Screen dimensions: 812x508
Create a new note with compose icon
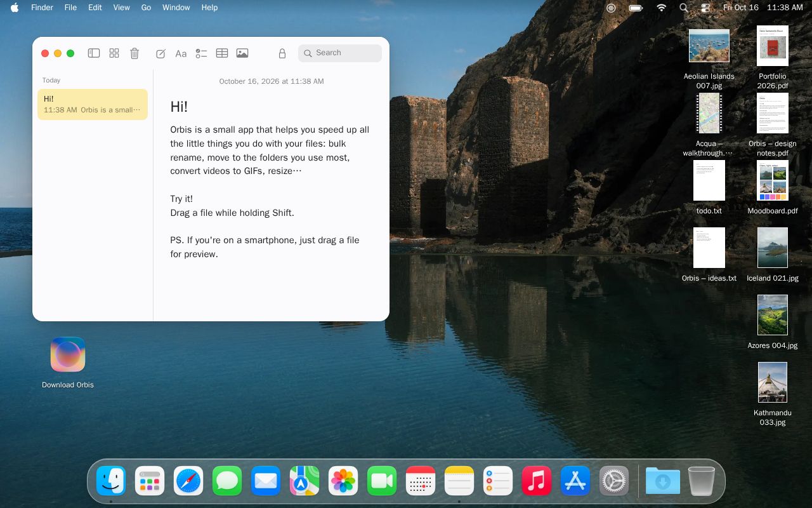(160, 53)
